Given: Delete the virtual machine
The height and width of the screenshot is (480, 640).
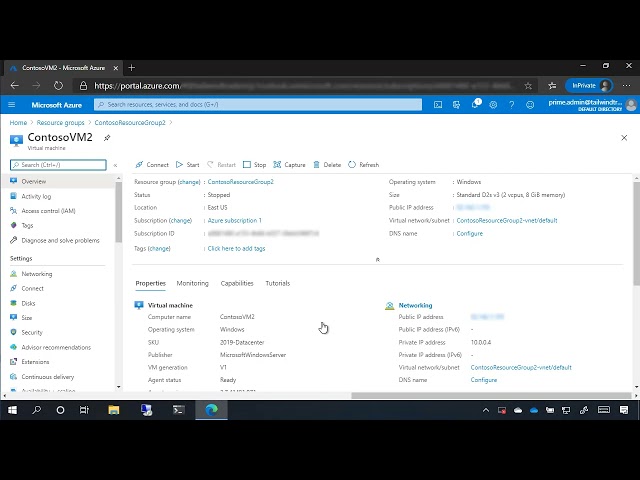Looking at the screenshot, I should click(327, 165).
